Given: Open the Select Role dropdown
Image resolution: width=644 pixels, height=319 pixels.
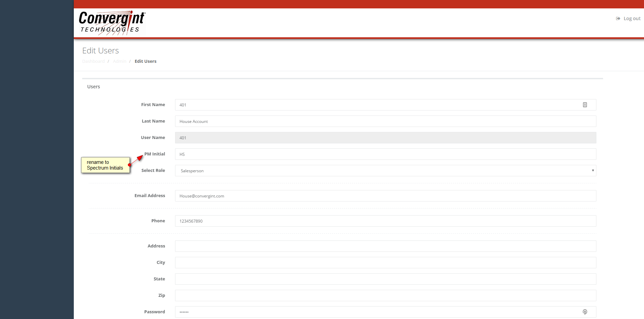Looking at the screenshot, I should pyautogui.click(x=385, y=171).
